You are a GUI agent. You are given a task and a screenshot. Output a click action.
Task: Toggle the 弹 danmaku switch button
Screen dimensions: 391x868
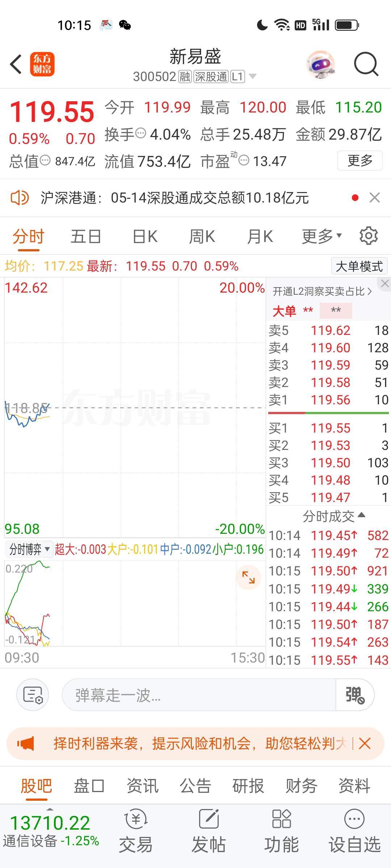355,695
